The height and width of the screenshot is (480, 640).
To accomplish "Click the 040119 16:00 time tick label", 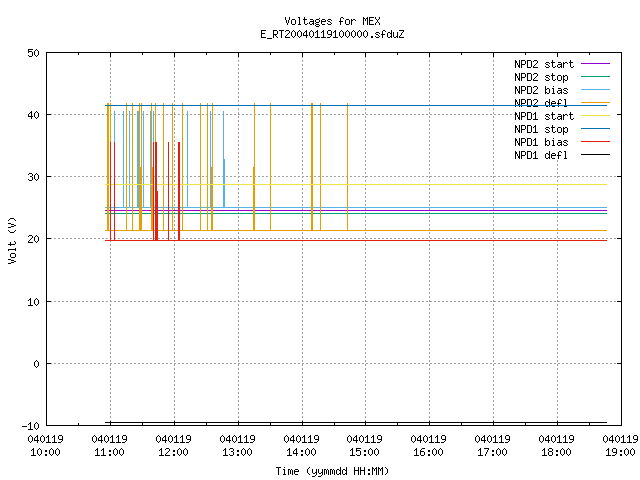I will coord(429,446).
